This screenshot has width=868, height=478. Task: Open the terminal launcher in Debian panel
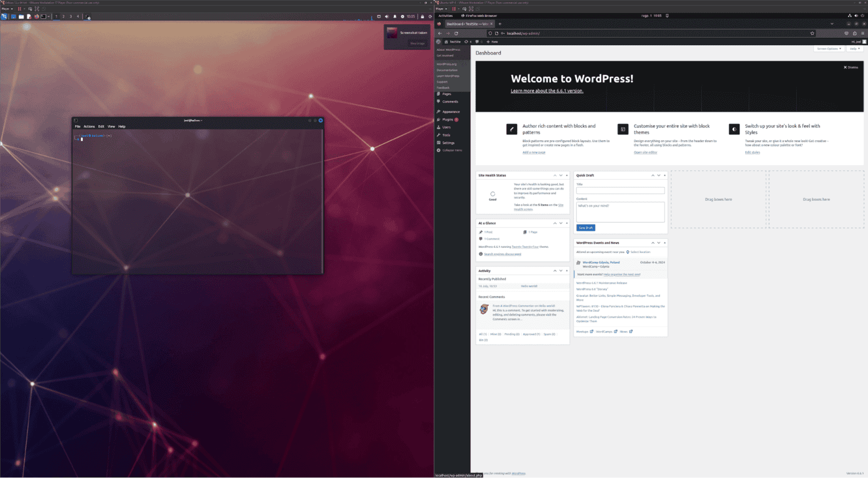44,16
